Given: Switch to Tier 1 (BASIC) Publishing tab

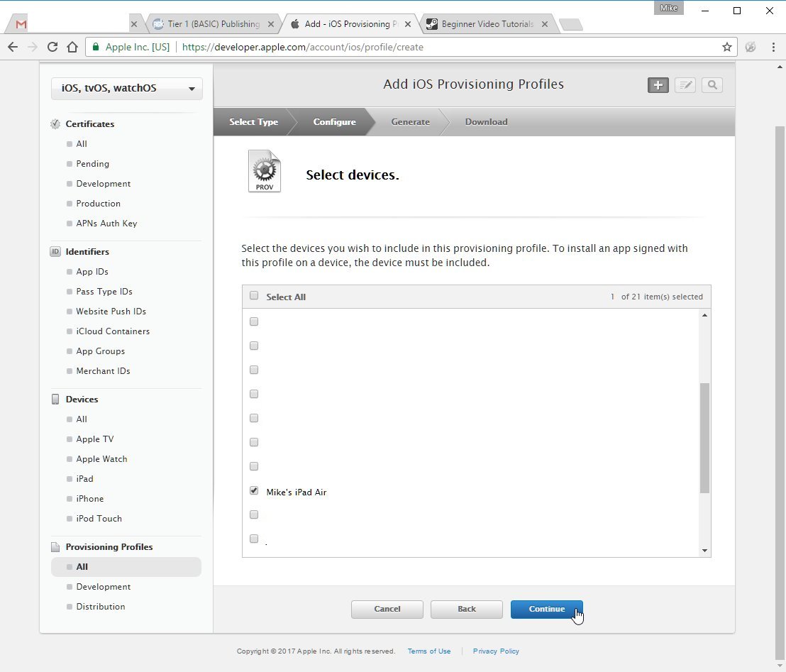Looking at the screenshot, I should (214, 24).
